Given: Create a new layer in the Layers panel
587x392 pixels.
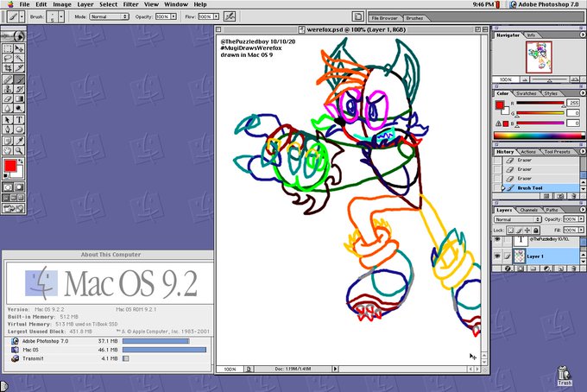Looking at the screenshot, I should pos(560,269).
